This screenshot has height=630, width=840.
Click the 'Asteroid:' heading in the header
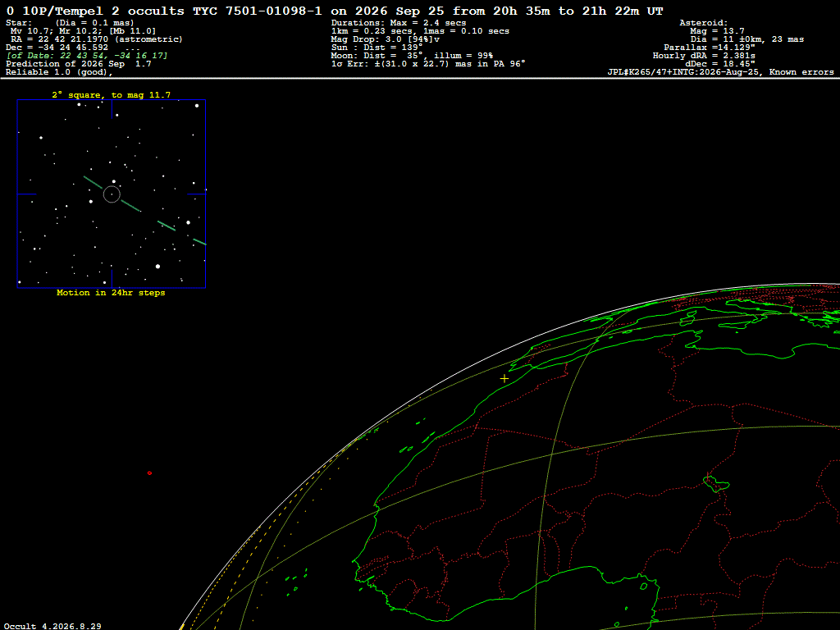[x=703, y=23]
